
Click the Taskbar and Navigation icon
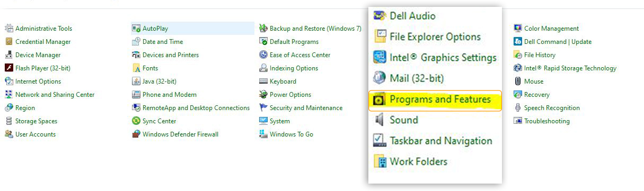[380, 141]
